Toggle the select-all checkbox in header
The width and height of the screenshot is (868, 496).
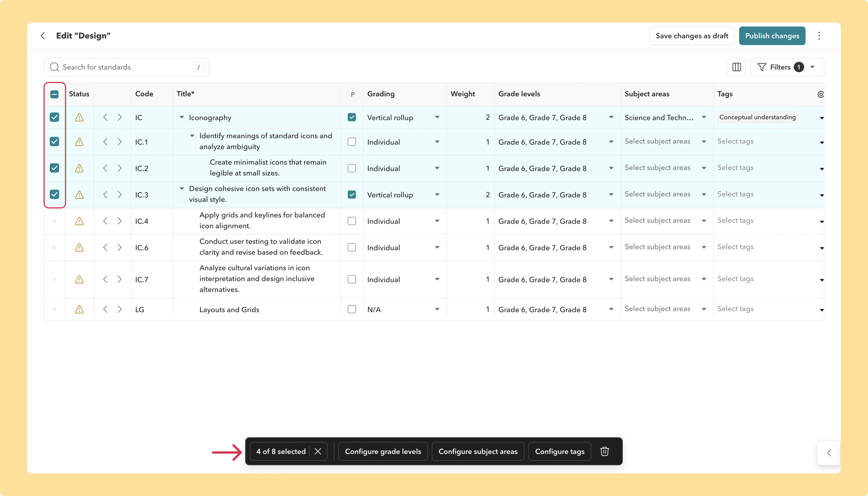pyautogui.click(x=55, y=94)
